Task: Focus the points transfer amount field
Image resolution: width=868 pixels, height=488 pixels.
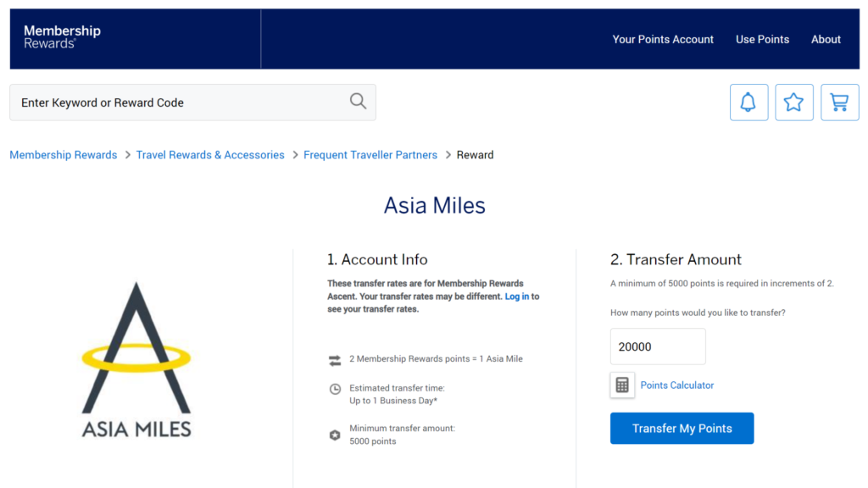Action: pos(658,347)
